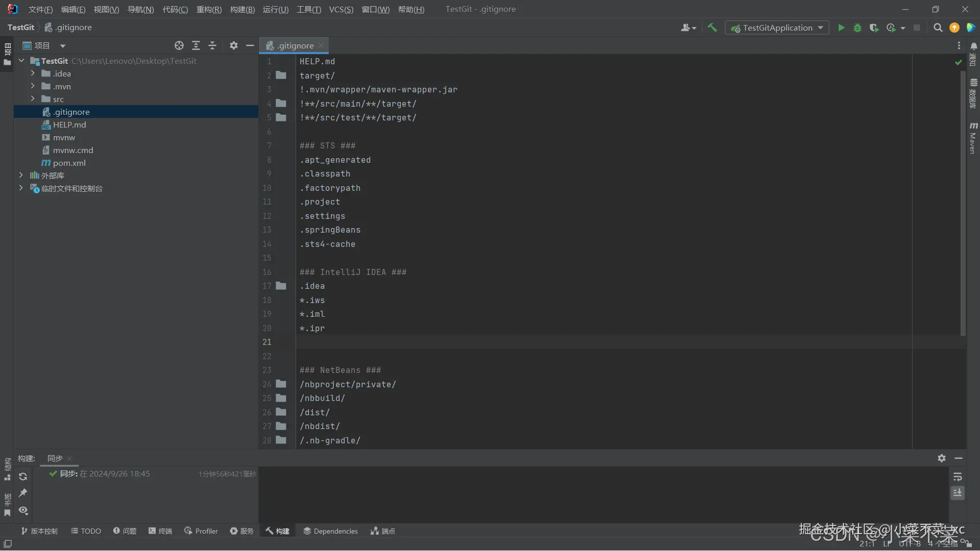Collapse all nodes in project tree
Screen dimensions: 980x551
(x=212, y=46)
